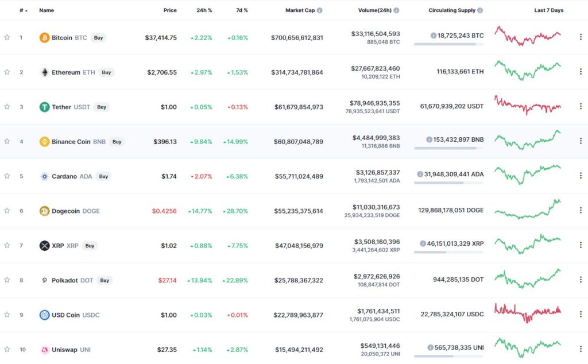Click the Bitcoin logo icon

point(44,37)
